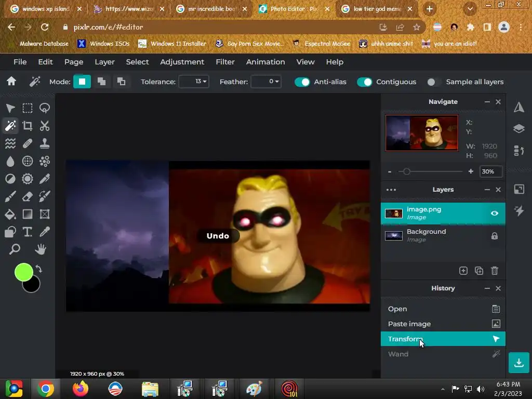Enable Sample all layers switch
This screenshot has height=399, width=532.
[434, 82]
